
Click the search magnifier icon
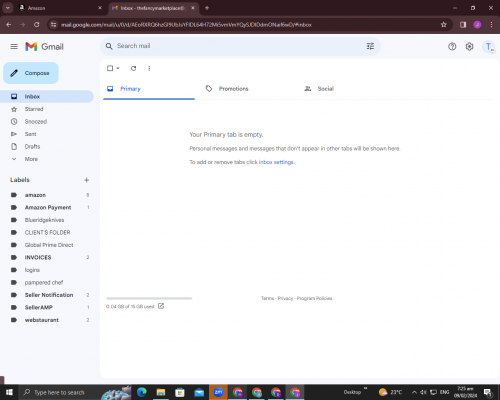[109, 46]
